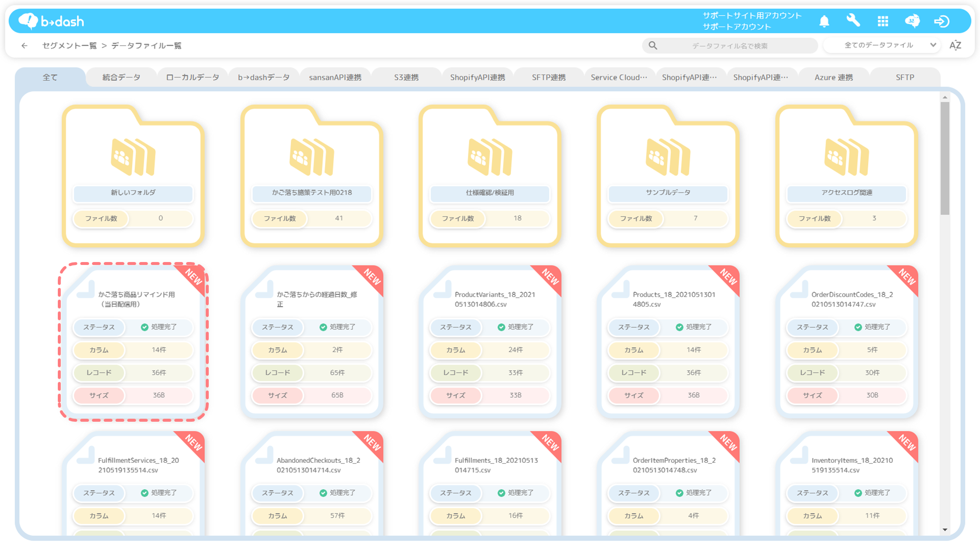
Task: Click the サポートサイト用アカウント account name
Action: click(752, 16)
